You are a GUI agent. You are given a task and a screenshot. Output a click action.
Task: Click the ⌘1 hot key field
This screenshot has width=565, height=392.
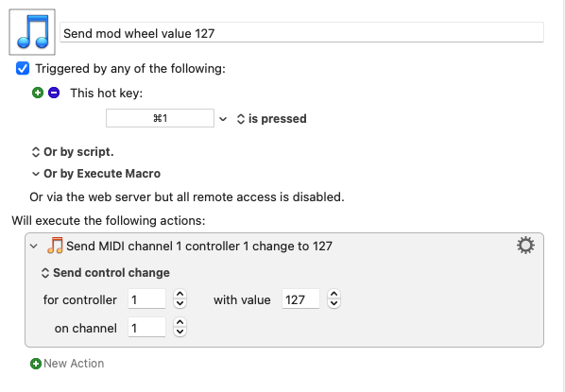click(x=160, y=118)
